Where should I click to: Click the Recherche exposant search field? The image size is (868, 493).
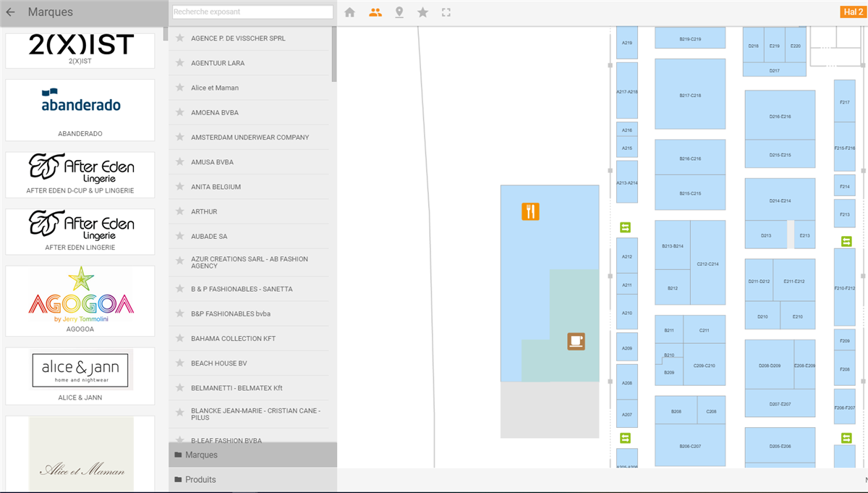(x=252, y=12)
